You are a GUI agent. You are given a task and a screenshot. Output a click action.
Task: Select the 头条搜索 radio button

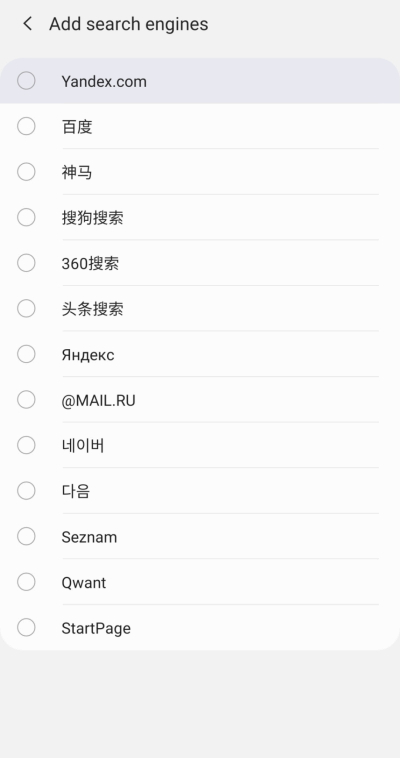tap(26, 308)
